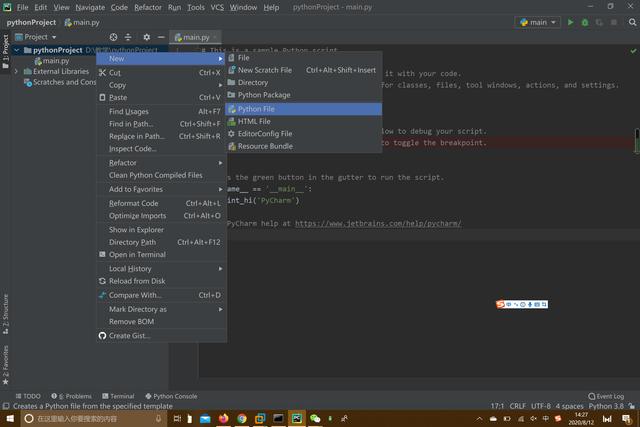The height and width of the screenshot is (427, 640).
Task: Click CRLF line separator in status bar
Action: pos(518,406)
